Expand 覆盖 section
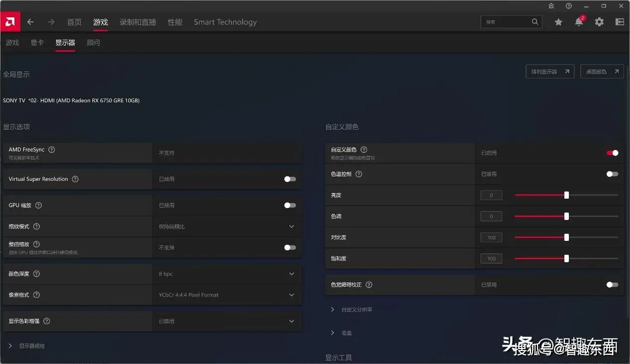Image resolution: width=630 pixels, height=364 pixels. pyautogui.click(x=341, y=333)
